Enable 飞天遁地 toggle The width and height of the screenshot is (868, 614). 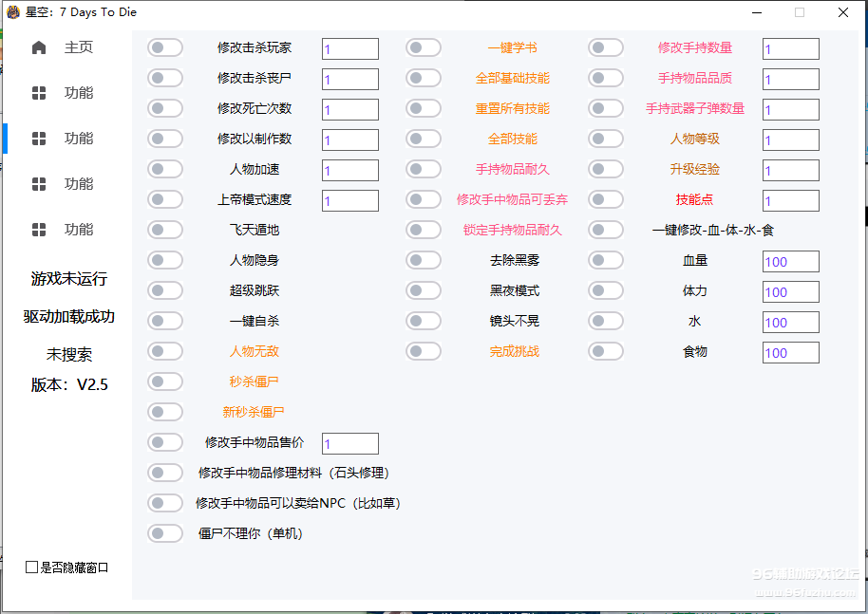[x=165, y=230]
